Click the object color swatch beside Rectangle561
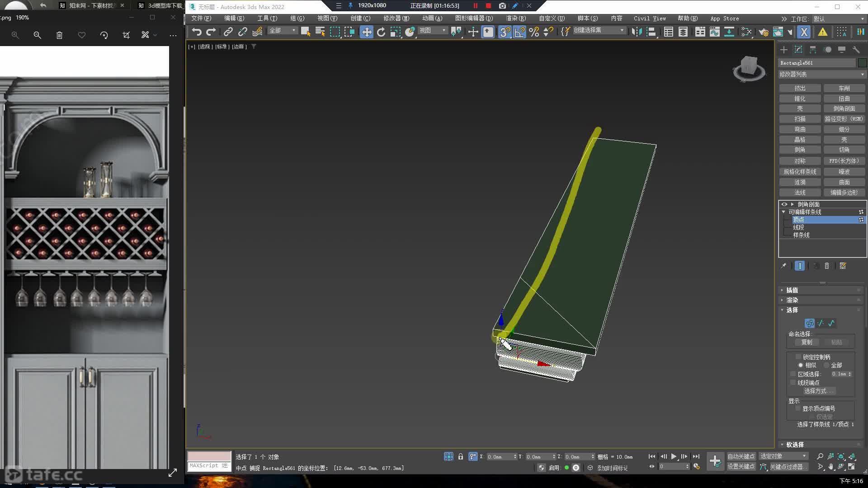 pyautogui.click(x=862, y=63)
